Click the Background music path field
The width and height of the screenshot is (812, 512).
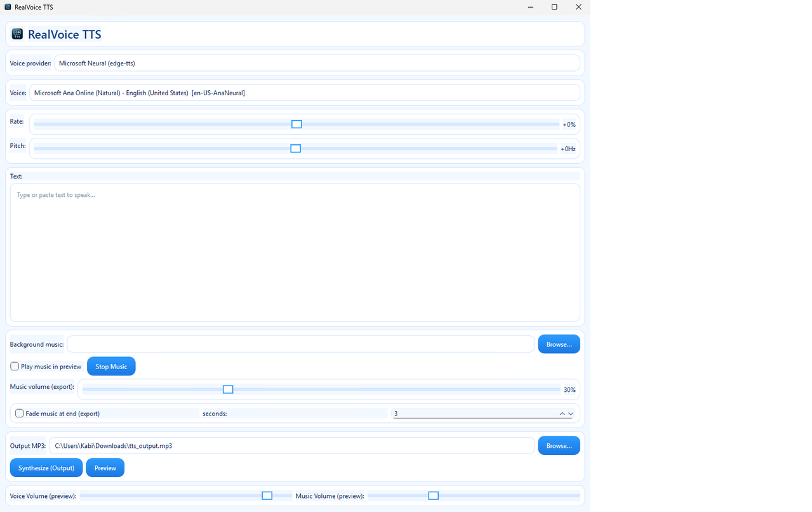[x=301, y=344]
